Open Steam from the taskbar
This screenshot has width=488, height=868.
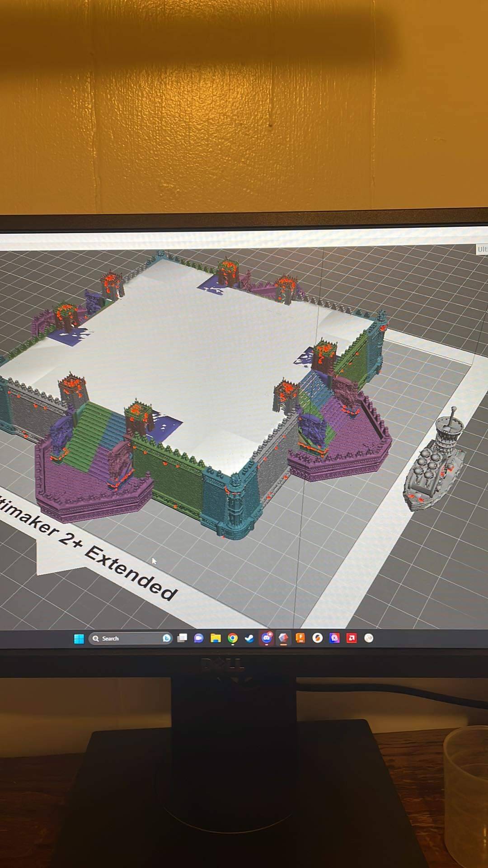click(x=249, y=638)
